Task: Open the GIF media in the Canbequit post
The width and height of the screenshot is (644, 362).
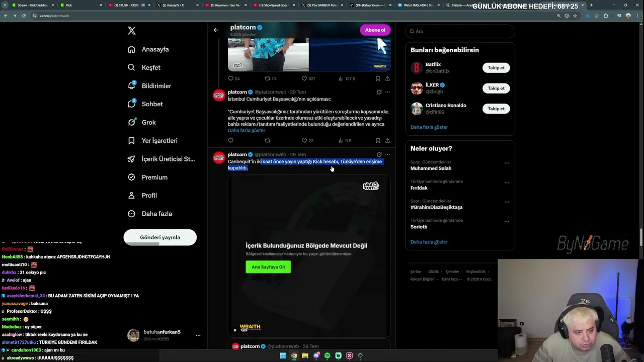Action: [x=309, y=256]
